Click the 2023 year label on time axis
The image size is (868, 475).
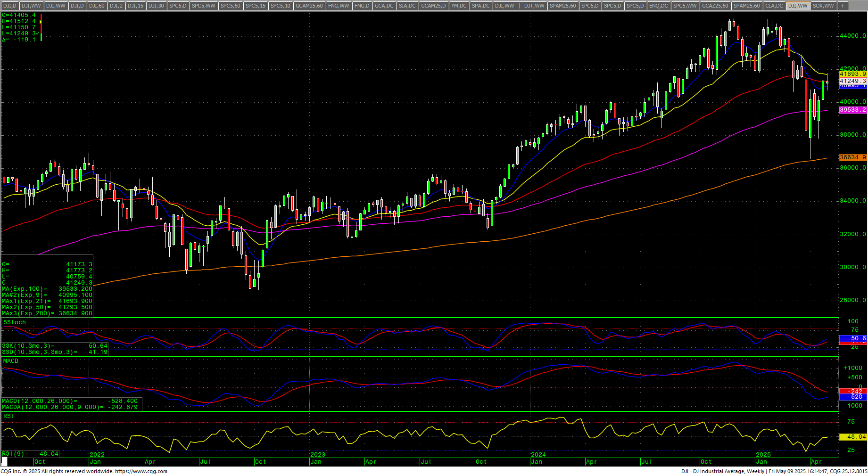(317, 455)
